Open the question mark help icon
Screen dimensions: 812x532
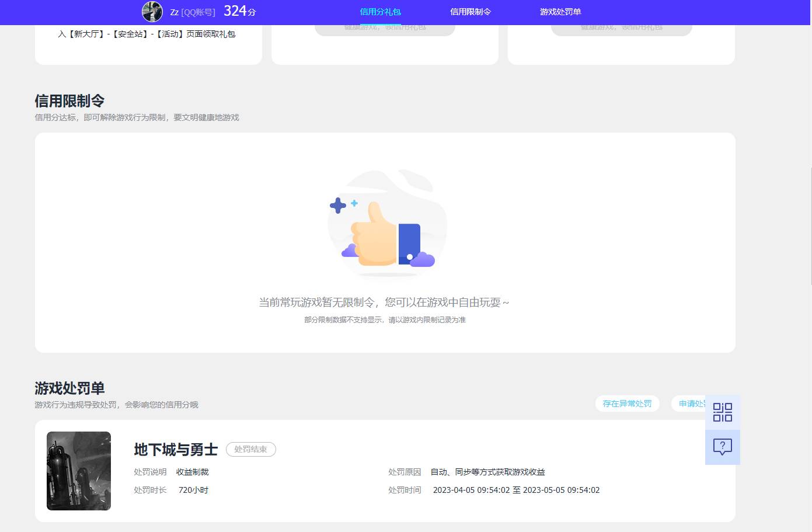tap(723, 447)
